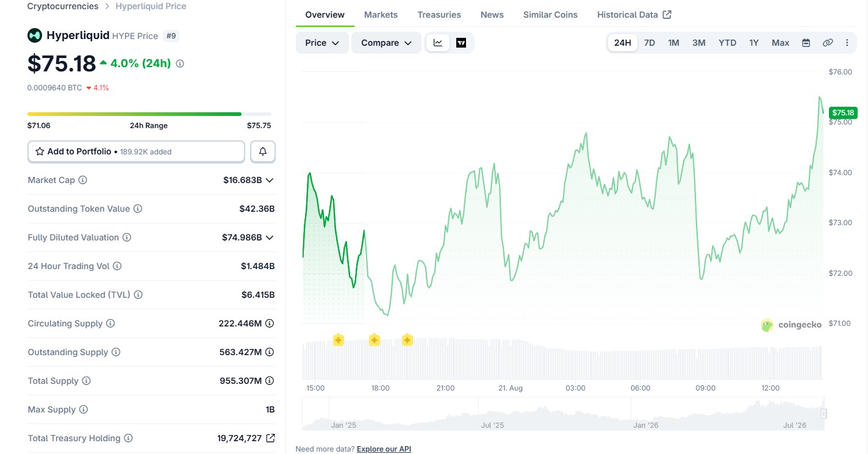The width and height of the screenshot is (868, 454).
Task: Click the 1B max supply value
Action: pos(270,409)
